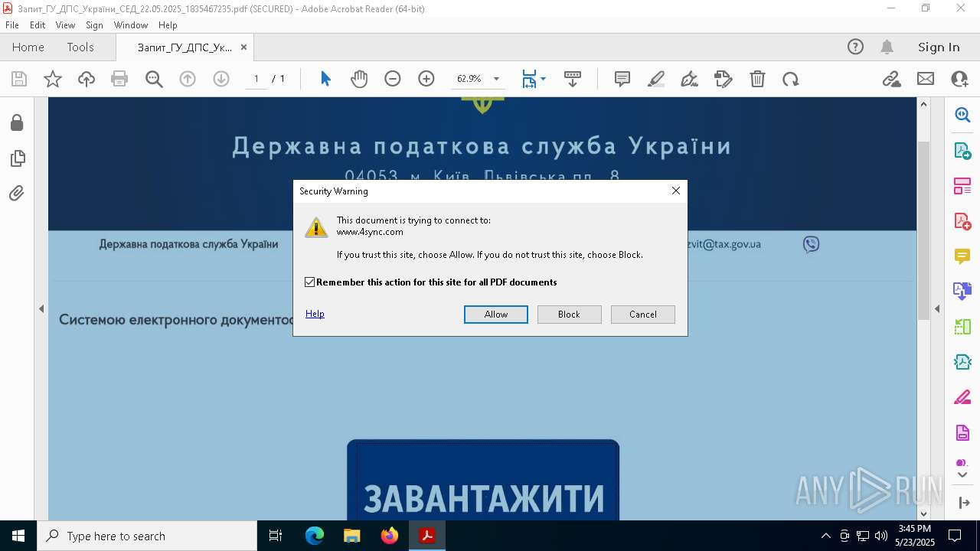980x551 pixels.
Task: Open the Edit menu
Action: (38, 25)
